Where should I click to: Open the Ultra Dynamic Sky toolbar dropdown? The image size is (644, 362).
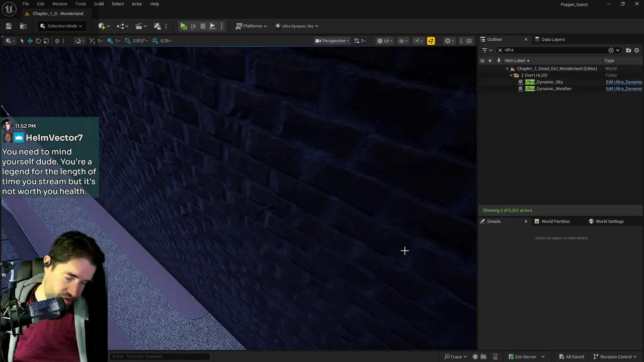tap(297, 26)
